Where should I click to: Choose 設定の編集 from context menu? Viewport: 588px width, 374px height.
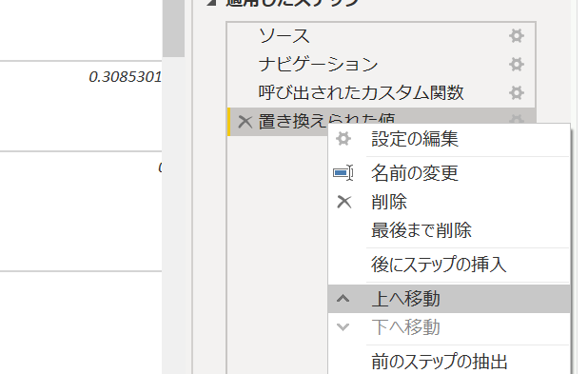pos(449,139)
